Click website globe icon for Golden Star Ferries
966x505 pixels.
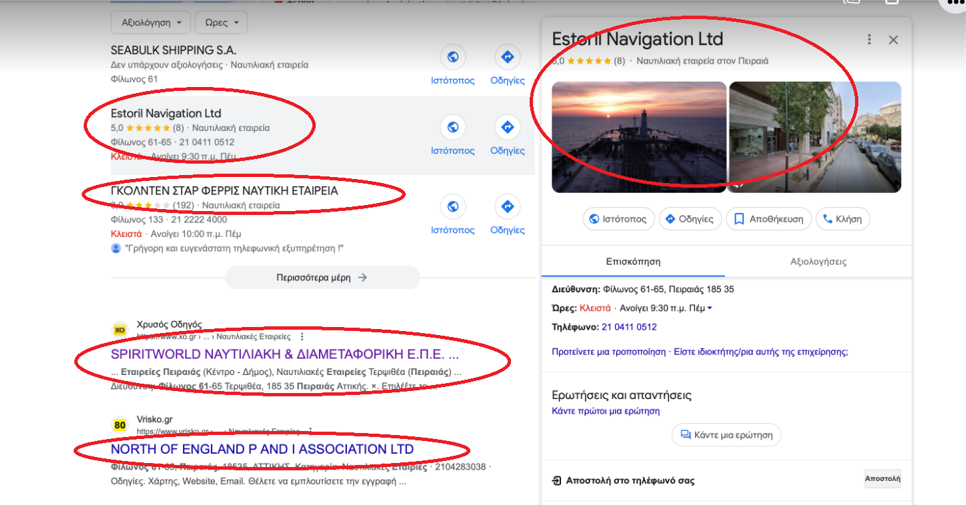(452, 207)
